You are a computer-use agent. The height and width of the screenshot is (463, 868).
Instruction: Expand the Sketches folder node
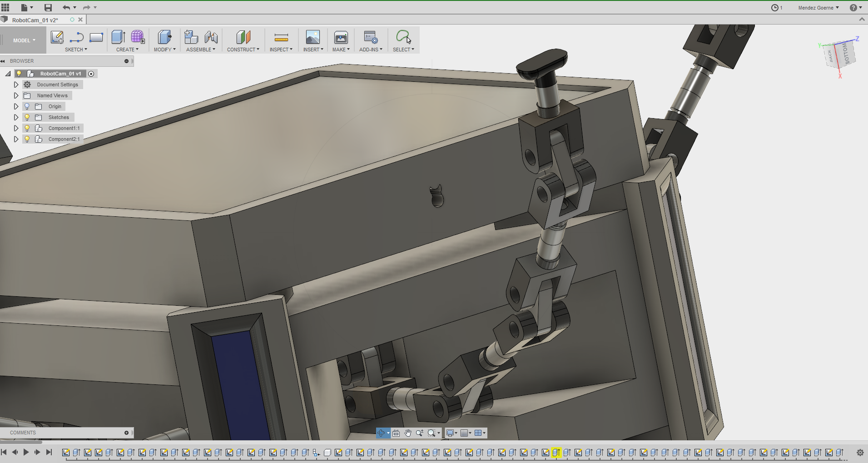click(16, 117)
